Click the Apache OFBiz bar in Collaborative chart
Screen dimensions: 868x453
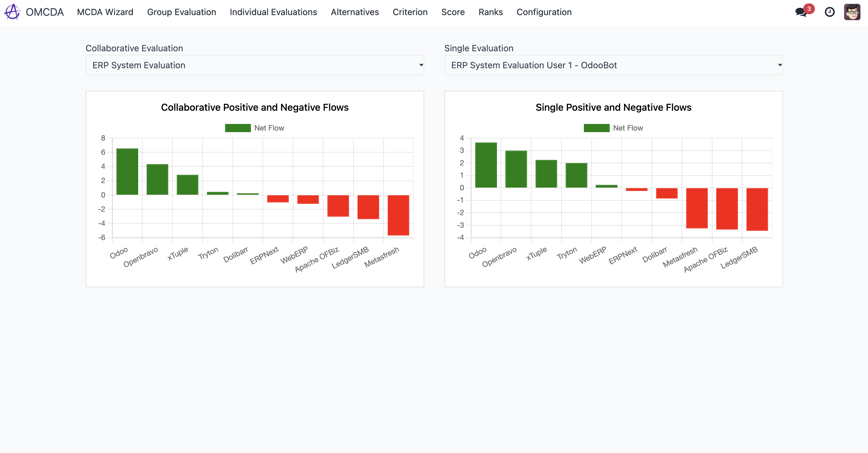(338, 206)
